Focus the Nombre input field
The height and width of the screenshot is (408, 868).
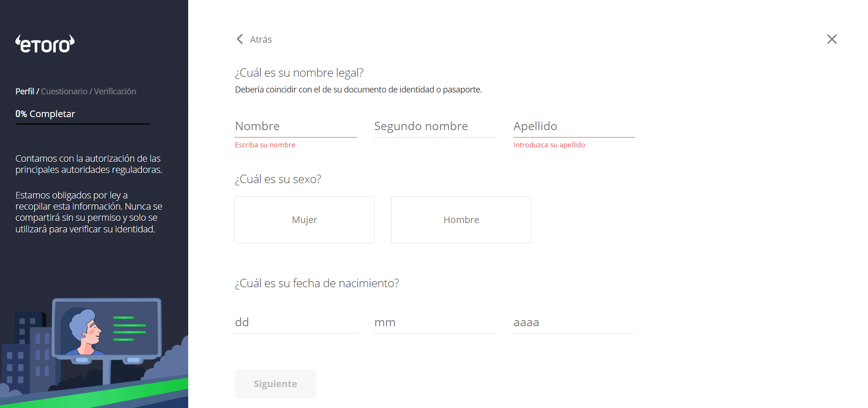296,126
